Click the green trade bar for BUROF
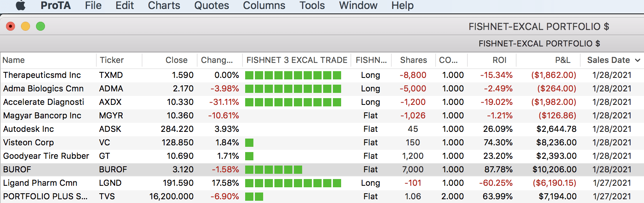This screenshot has height=203, width=644. coord(274,170)
